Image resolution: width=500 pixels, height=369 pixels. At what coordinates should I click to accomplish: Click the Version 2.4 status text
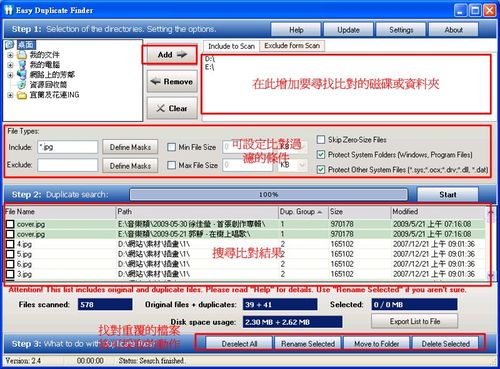(23, 361)
